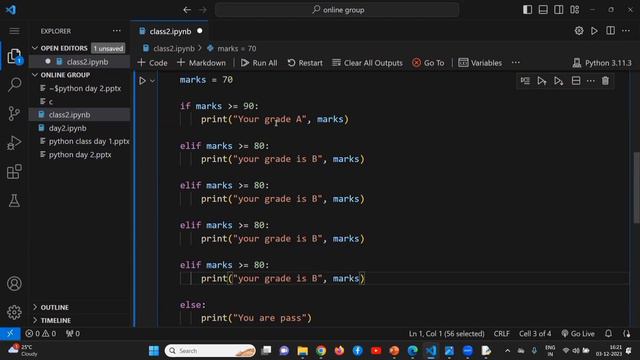The width and height of the screenshot is (640, 360).
Task: Click Clear All Outputs
Action: 367,63
